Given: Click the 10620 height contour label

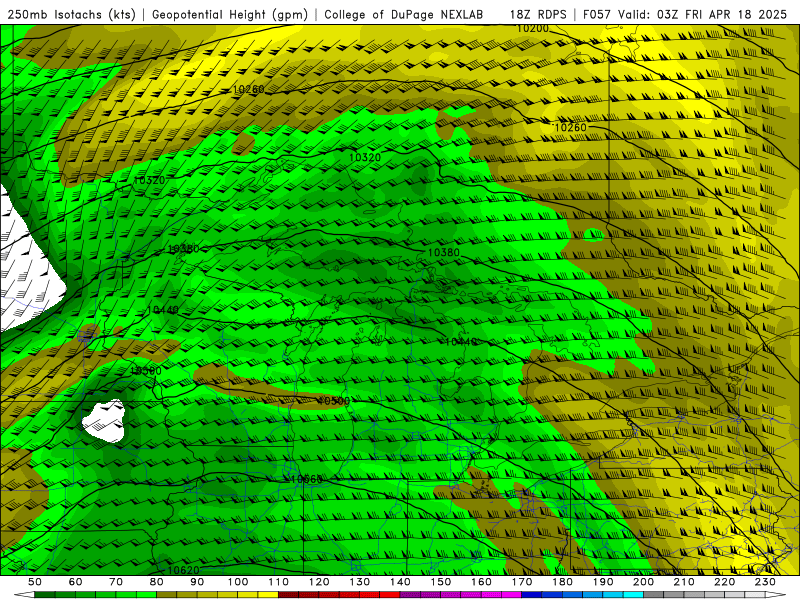Looking at the screenshot, I should click(x=183, y=570).
